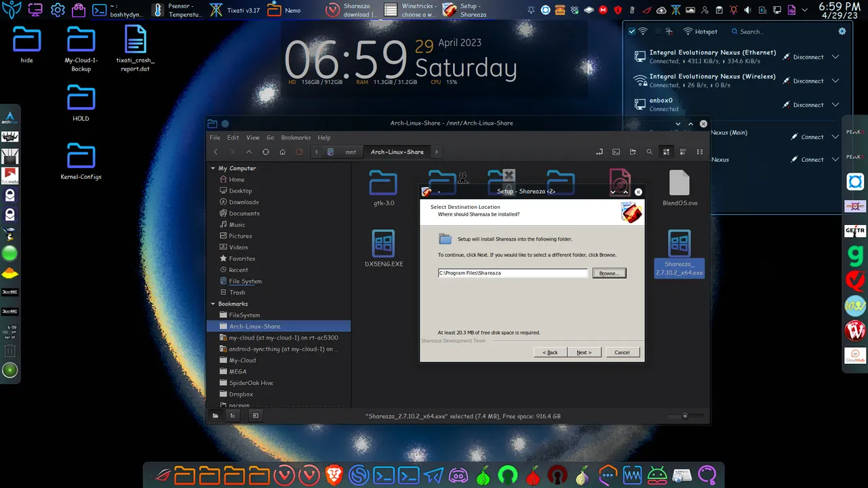
Task: Toggle the location entry icon
Action: point(599,152)
